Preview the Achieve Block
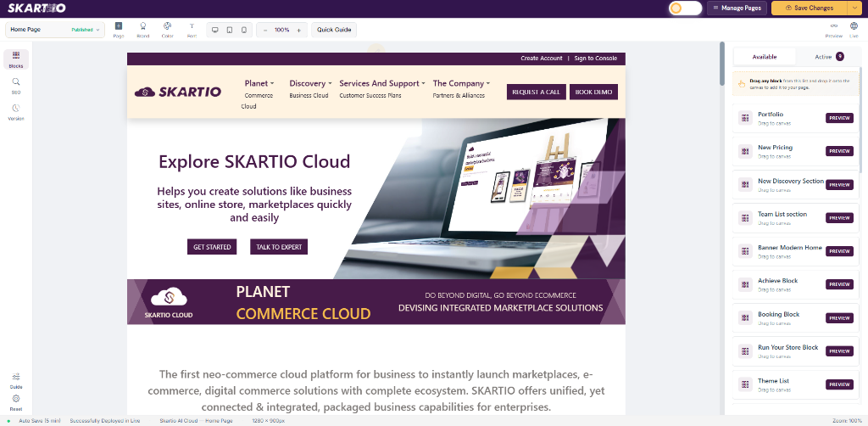 pos(839,284)
